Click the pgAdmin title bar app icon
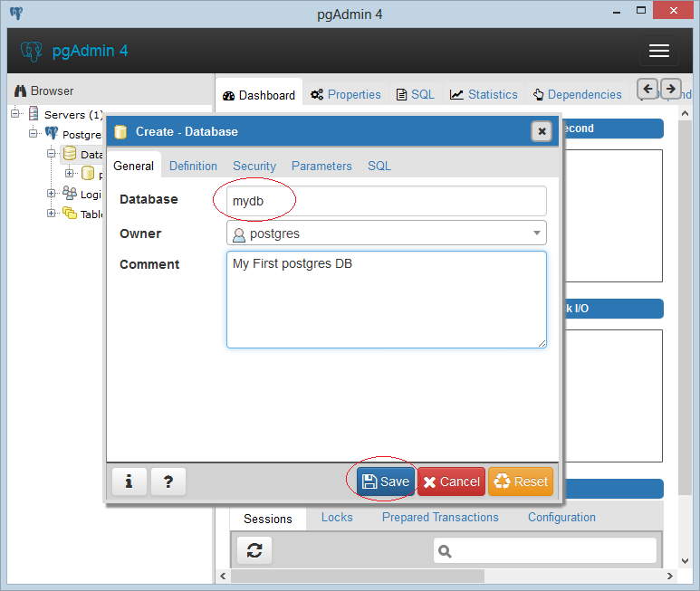The height and width of the screenshot is (591, 700). (16, 13)
